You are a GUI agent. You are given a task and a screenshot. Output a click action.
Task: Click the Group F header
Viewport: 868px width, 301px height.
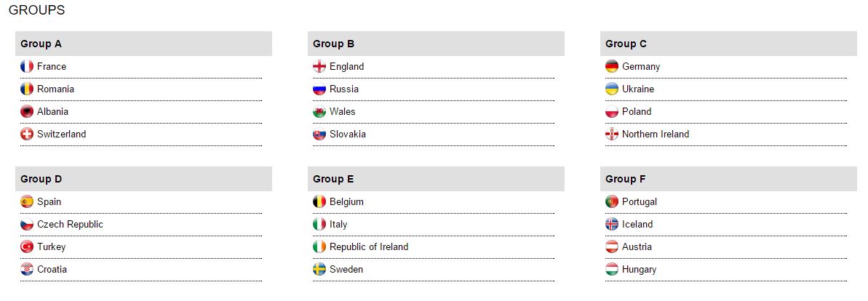[x=626, y=179]
